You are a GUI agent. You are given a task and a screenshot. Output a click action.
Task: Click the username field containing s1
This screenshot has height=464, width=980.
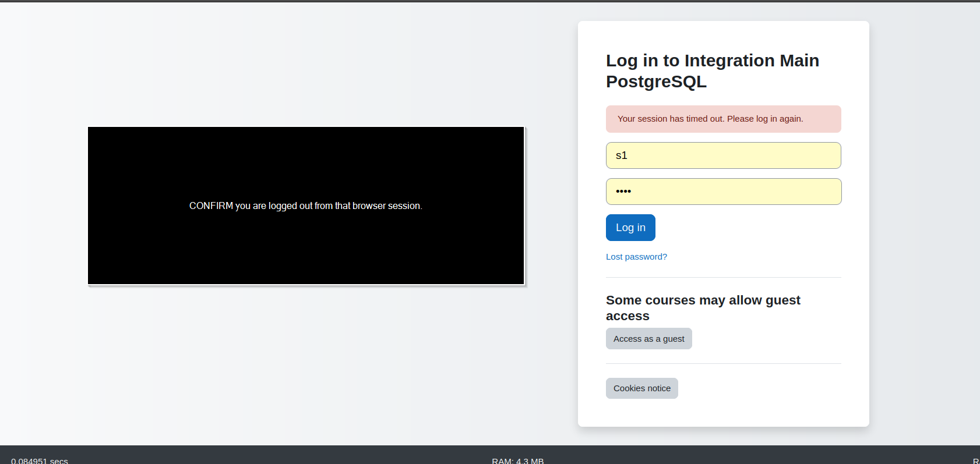[724, 155]
